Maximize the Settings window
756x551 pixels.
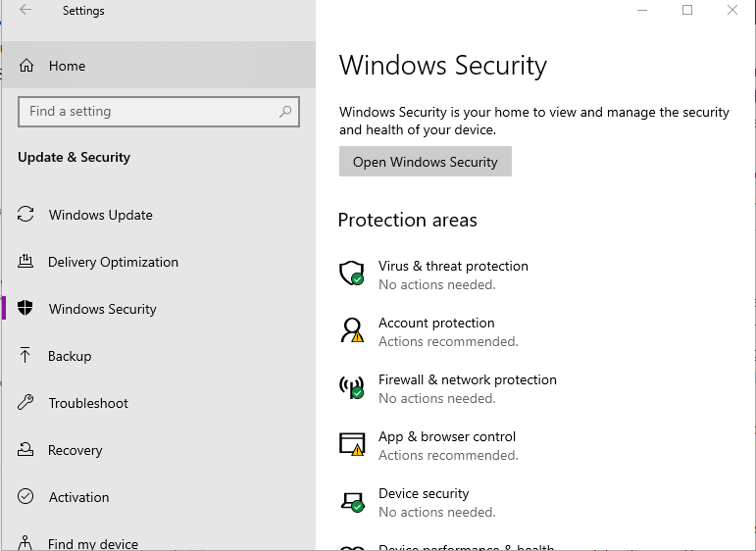coord(687,11)
